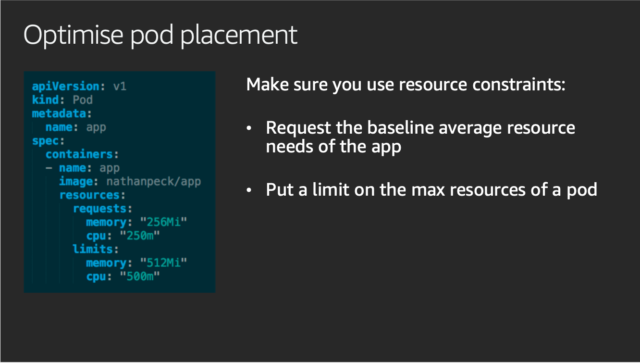Click the limits memory value "512Mi"
The height and width of the screenshot is (363, 640).
(163, 263)
